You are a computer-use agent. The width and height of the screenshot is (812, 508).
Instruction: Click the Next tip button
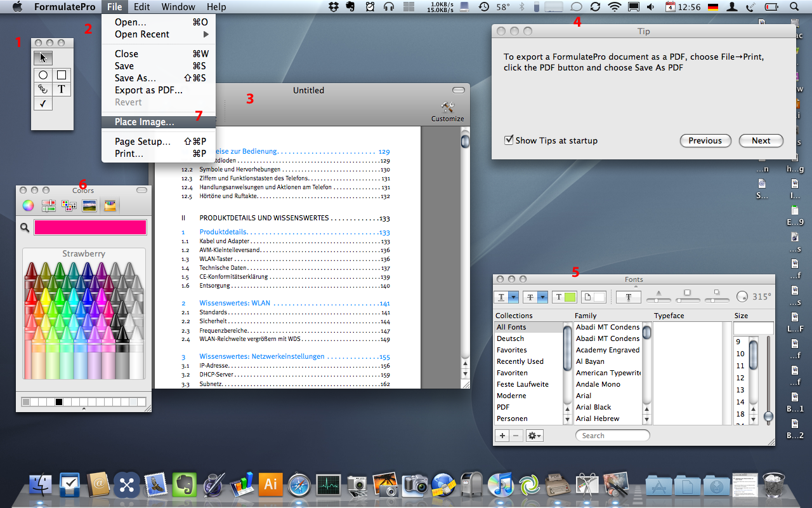pos(761,141)
